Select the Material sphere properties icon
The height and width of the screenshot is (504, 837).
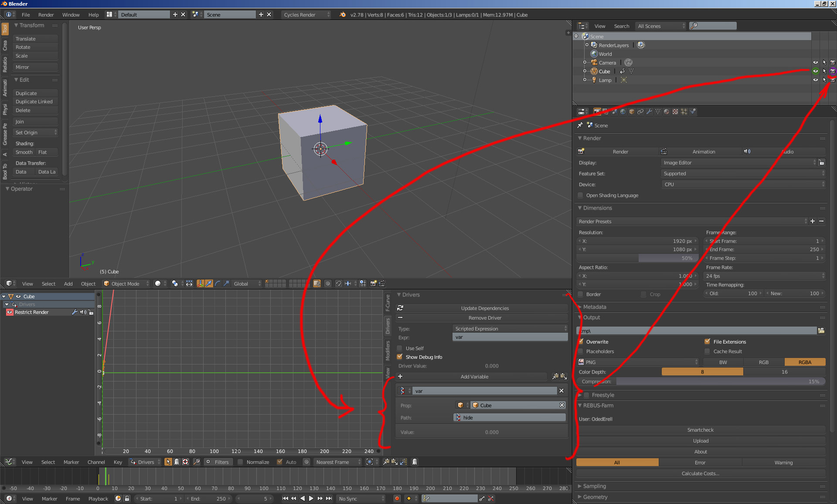[x=667, y=112]
